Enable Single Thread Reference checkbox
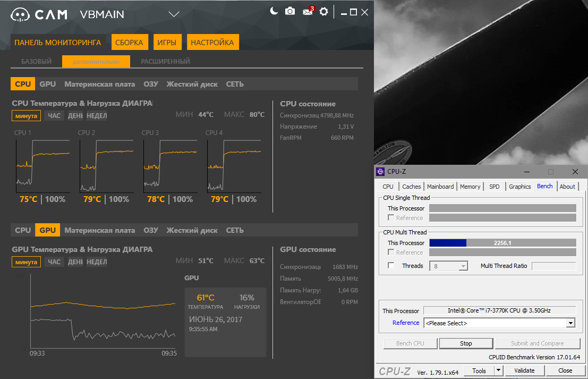 391,217
